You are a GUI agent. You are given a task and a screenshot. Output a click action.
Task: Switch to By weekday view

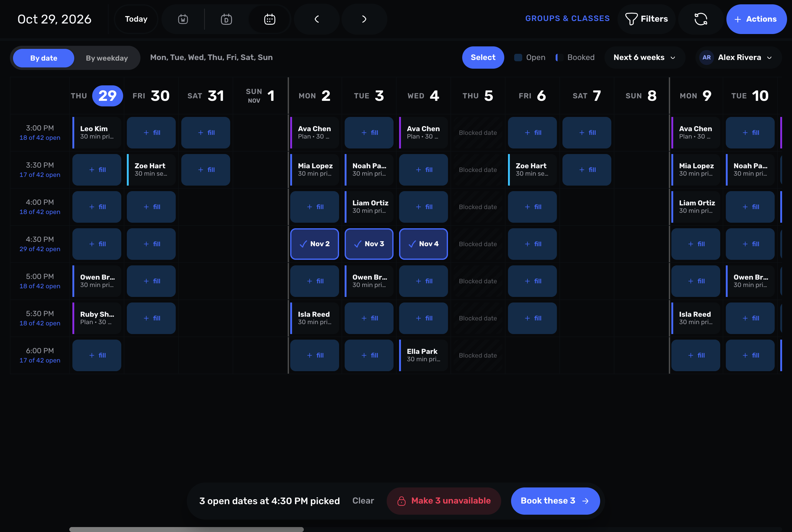(107, 58)
